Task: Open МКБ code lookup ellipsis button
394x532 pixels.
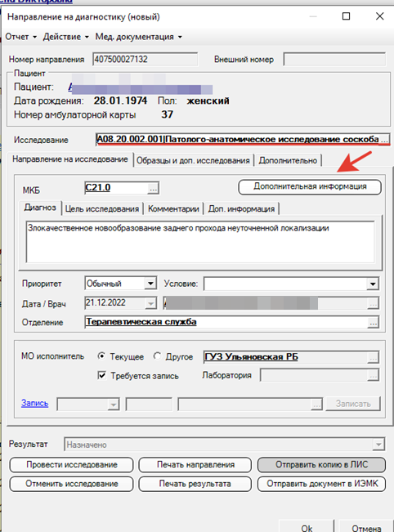Action: pos(153,188)
